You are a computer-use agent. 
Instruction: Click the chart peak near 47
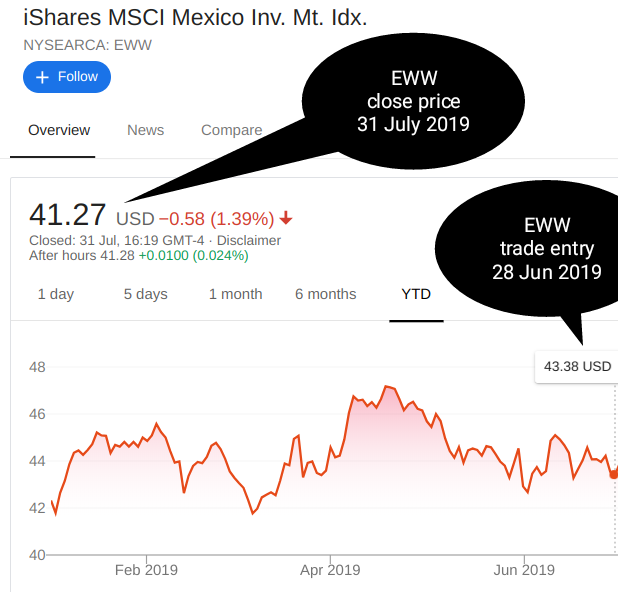coord(387,387)
